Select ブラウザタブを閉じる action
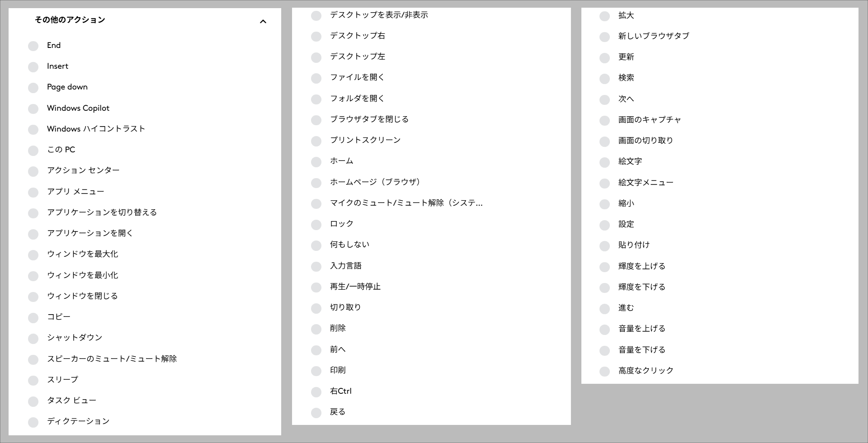The image size is (868, 443). pyautogui.click(x=316, y=120)
